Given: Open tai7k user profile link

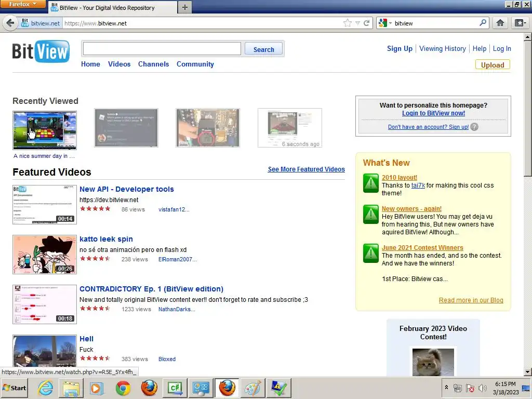Looking at the screenshot, I should (418, 185).
